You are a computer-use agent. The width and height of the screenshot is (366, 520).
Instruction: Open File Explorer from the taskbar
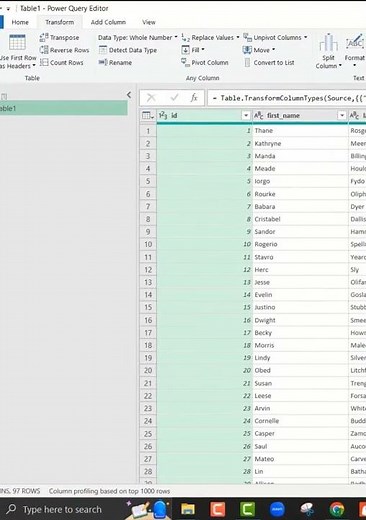(188, 509)
